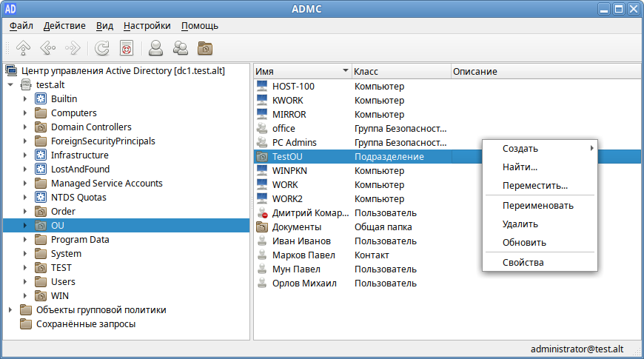Screen dimensions: 644x359
Task: Click the PC Admins group icon
Action: [x=262, y=143]
